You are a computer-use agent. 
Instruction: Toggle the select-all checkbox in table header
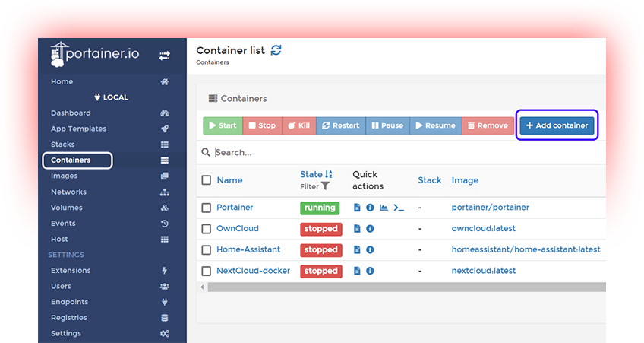[206, 180]
